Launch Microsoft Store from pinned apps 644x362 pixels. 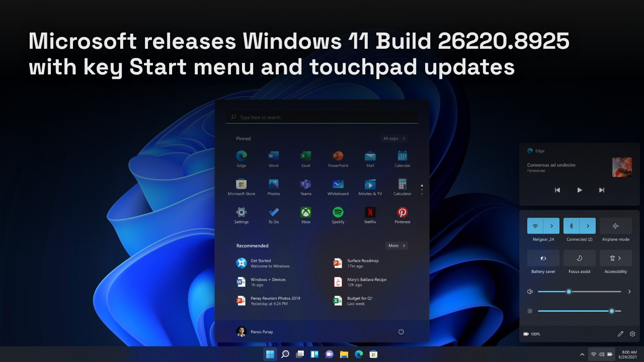coord(242,187)
